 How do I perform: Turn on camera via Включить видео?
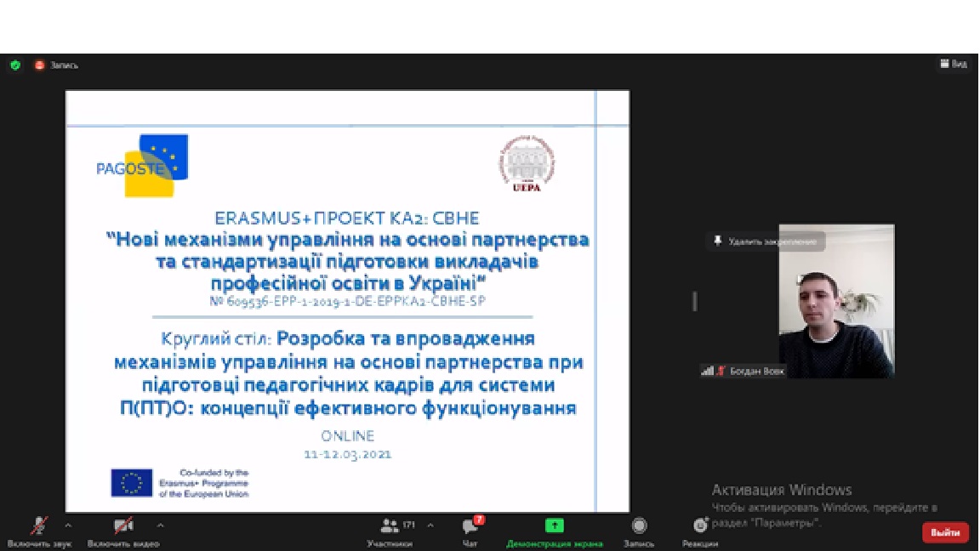pos(123,526)
